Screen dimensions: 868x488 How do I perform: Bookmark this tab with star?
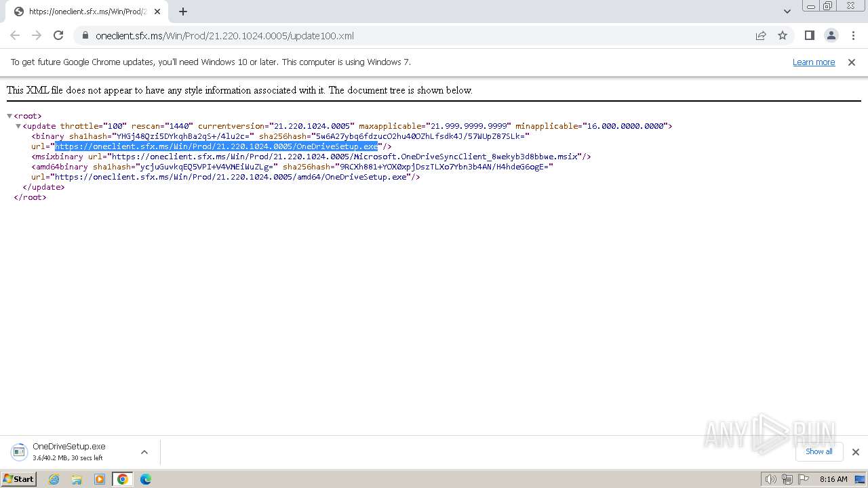pos(783,35)
